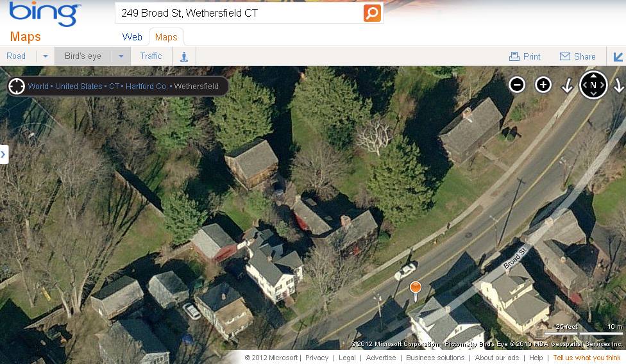Switch to Road map view

pyautogui.click(x=16, y=56)
